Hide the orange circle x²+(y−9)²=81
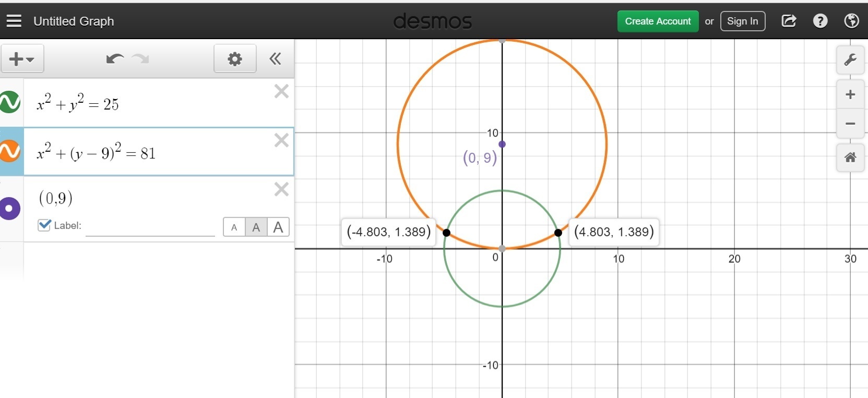This screenshot has height=398, width=868. click(10, 151)
